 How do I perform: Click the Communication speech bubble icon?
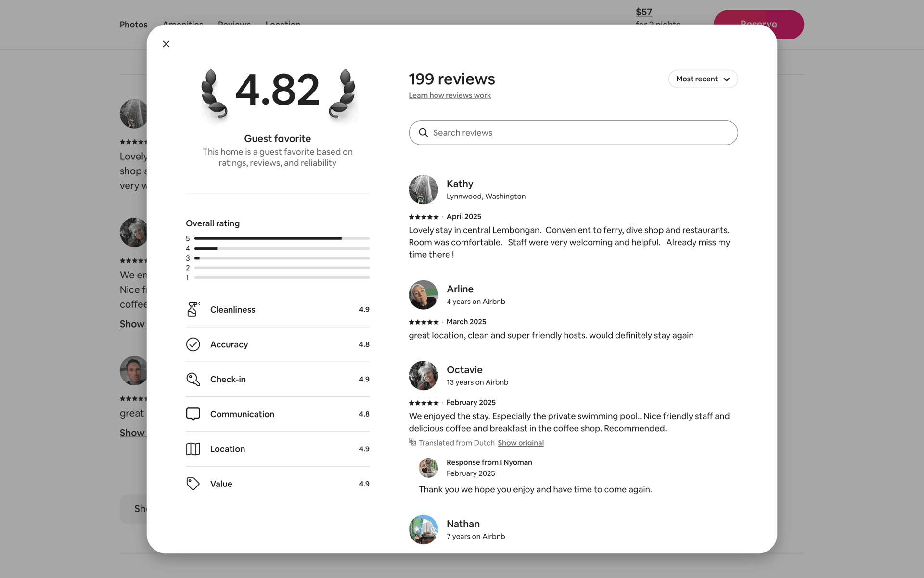(x=193, y=414)
